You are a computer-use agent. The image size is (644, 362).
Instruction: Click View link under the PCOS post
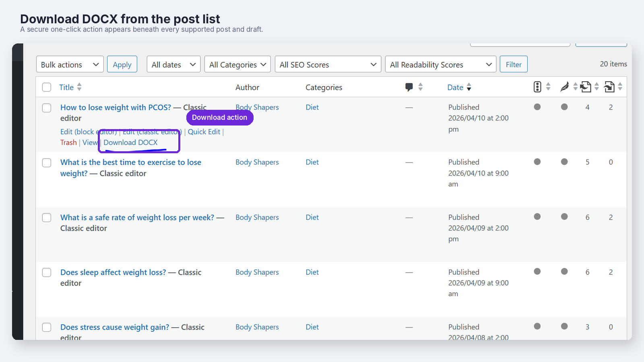pos(90,142)
